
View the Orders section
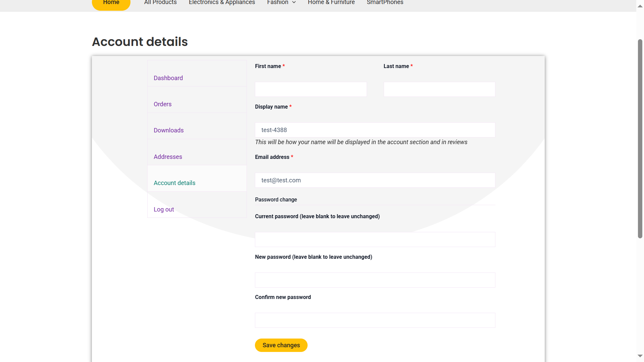(162, 104)
